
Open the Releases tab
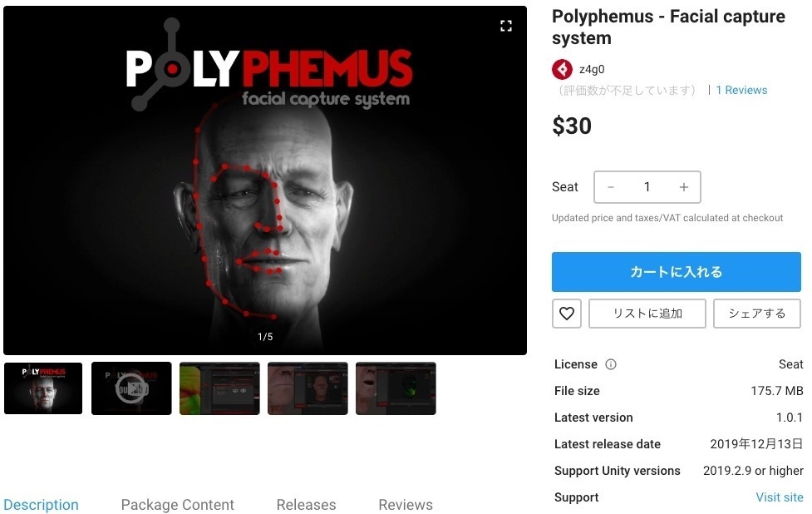(x=306, y=505)
